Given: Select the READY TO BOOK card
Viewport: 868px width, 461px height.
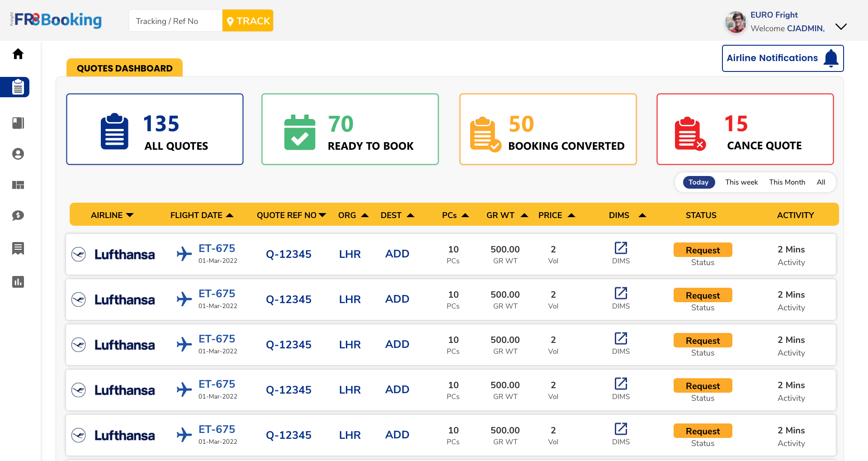Looking at the screenshot, I should [350, 129].
